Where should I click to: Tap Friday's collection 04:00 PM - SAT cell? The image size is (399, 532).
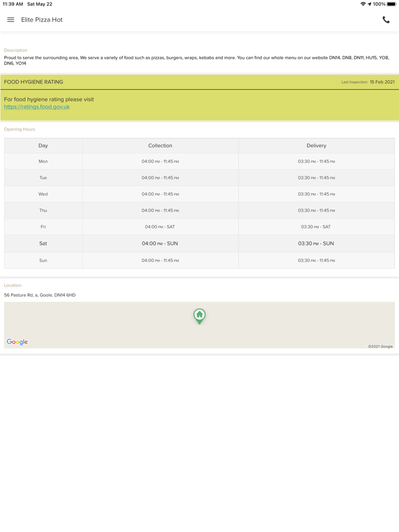pos(160,227)
